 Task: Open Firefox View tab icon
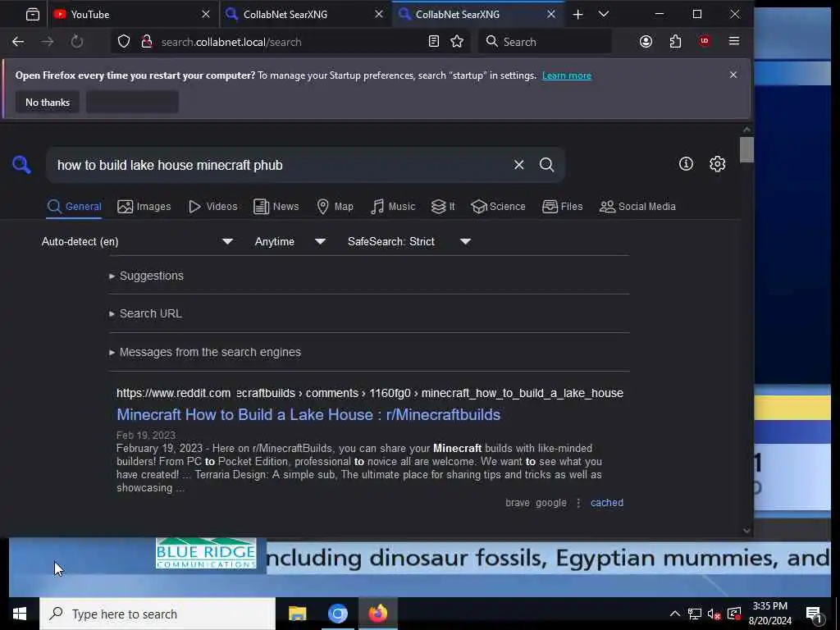[33, 15]
